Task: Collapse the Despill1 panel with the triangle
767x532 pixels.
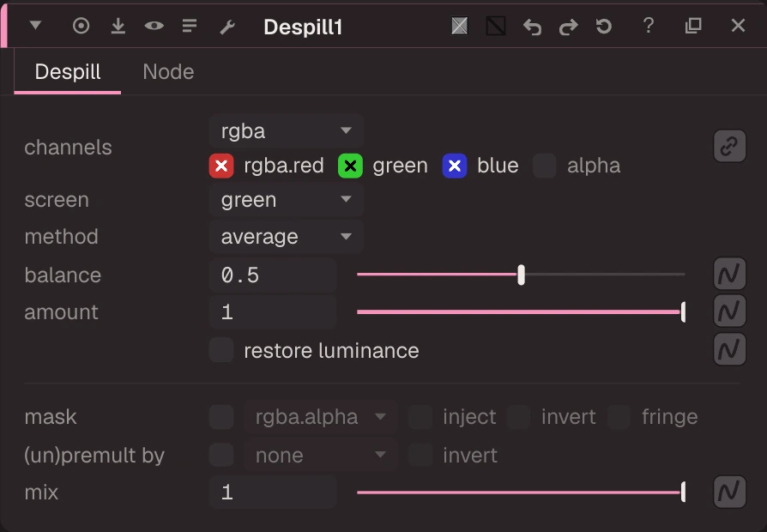Action: [35, 25]
